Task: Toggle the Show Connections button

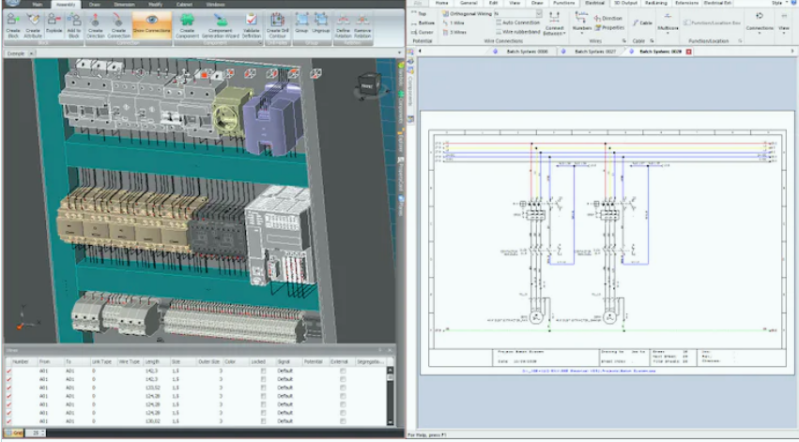Action: pos(152,26)
